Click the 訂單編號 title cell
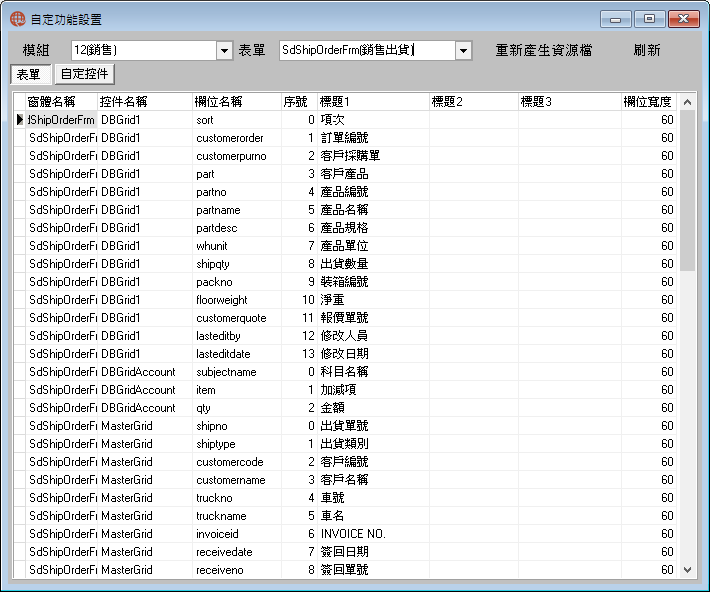This screenshot has width=710, height=592. (x=373, y=138)
